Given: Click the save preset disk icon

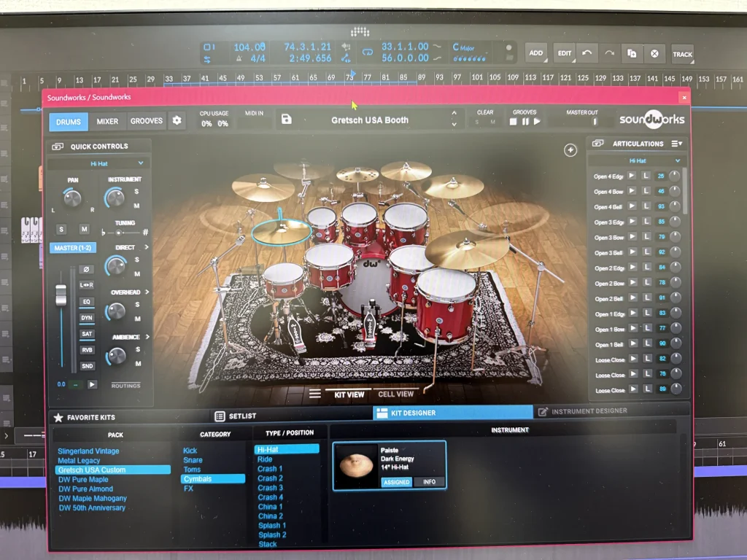Looking at the screenshot, I should click(x=285, y=119).
